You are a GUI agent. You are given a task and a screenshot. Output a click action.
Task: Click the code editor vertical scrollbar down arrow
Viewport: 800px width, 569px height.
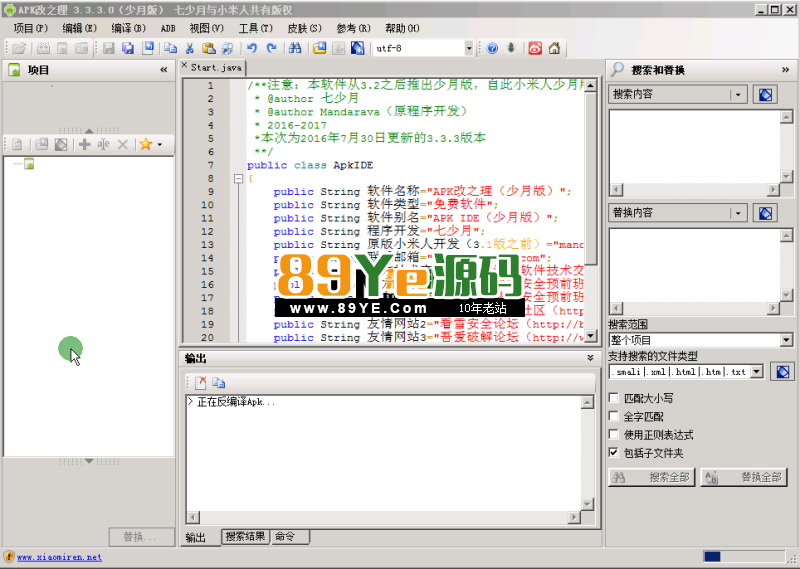click(590, 335)
